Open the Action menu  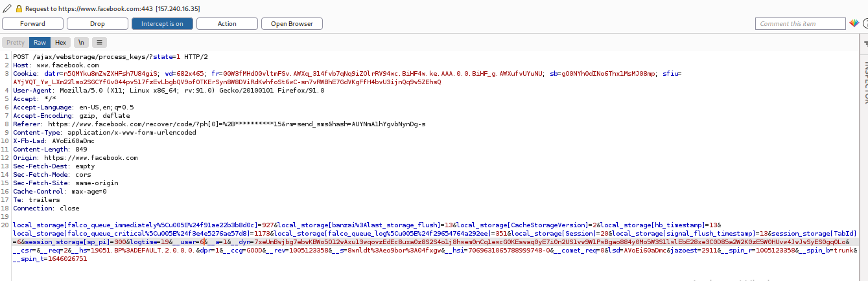tap(227, 24)
